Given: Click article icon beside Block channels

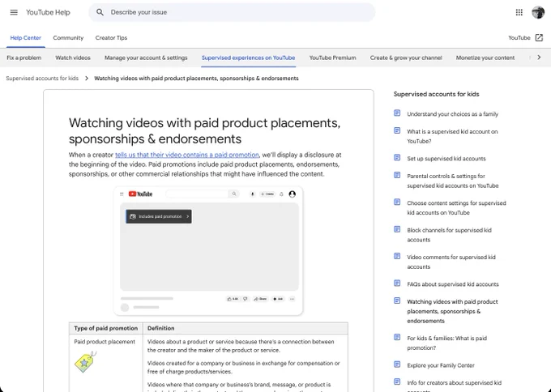Looking at the screenshot, I should point(397,229).
